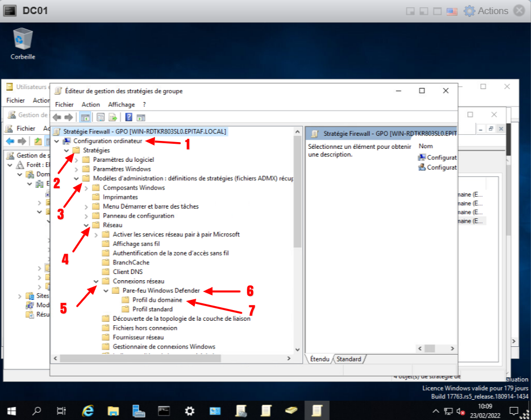Collapse the Configuration ordinateur node

57,141
